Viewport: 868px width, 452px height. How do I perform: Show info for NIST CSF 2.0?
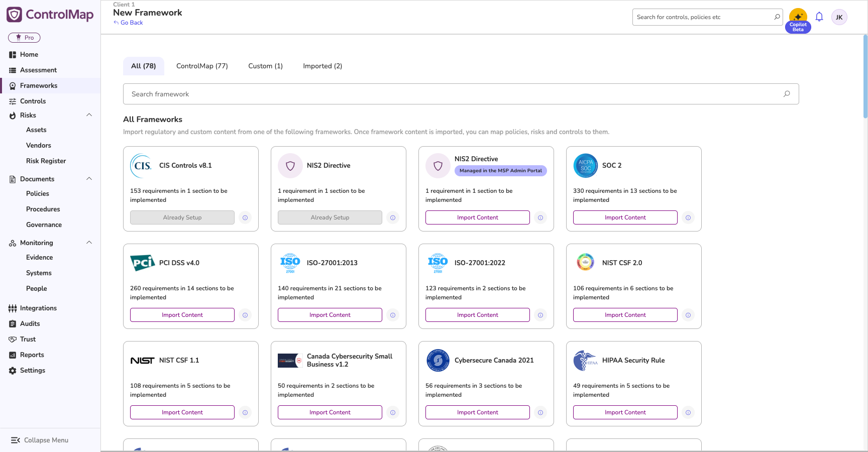click(x=688, y=315)
